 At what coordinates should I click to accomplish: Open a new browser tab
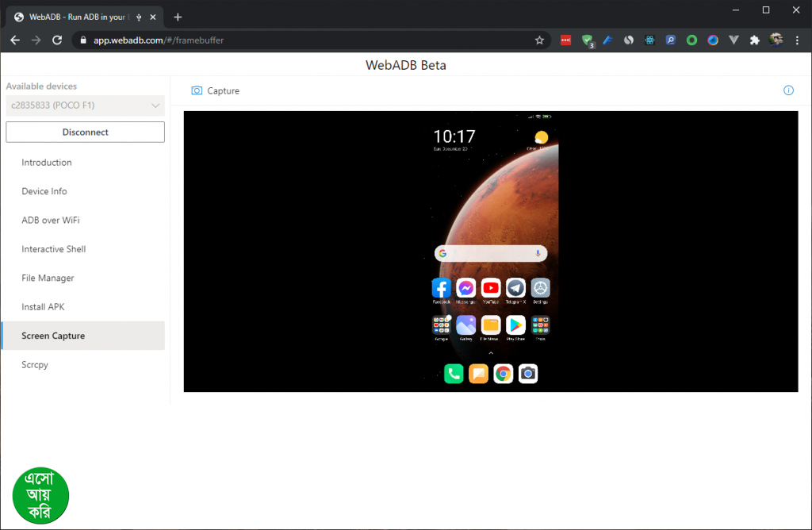pos(178,17)
